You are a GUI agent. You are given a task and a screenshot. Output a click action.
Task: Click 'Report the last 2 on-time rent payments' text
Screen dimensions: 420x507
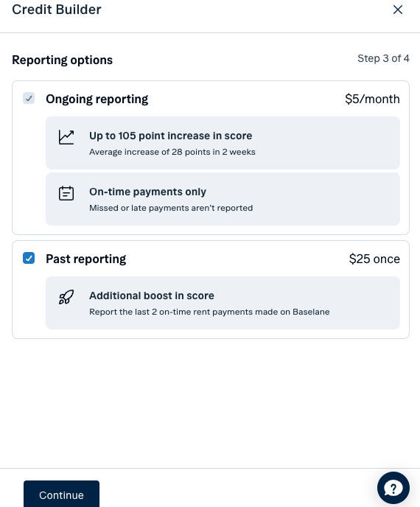209,312
